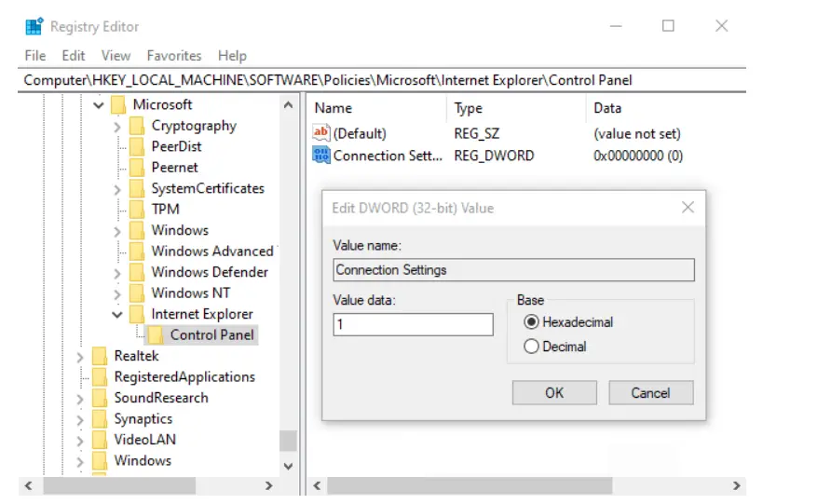
Task: Click the SoundResearch folder icon
Action: tap(100, 398)
